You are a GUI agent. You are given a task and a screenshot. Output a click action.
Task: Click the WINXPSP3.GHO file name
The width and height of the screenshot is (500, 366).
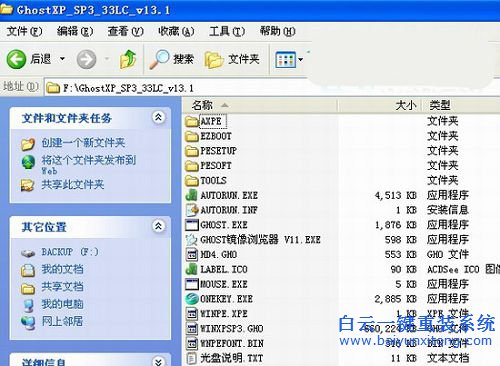click(232, 328)
